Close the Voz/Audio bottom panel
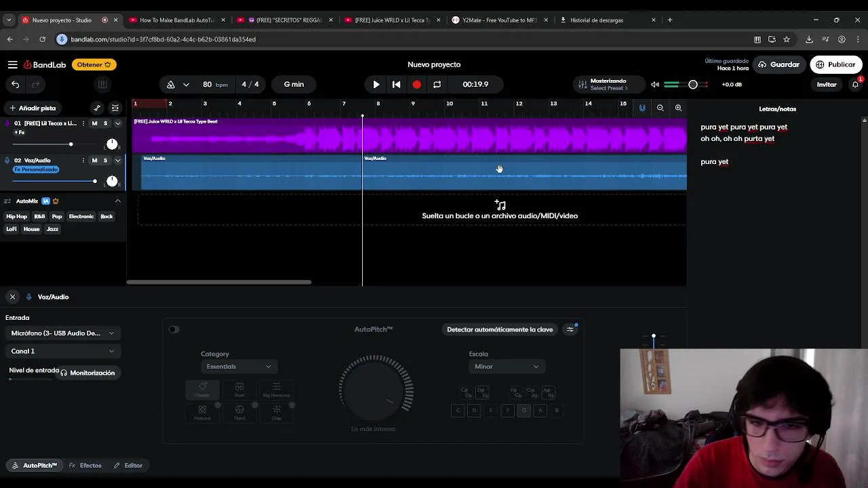Viewport: 868px width, 488px height. click(12, 297)
